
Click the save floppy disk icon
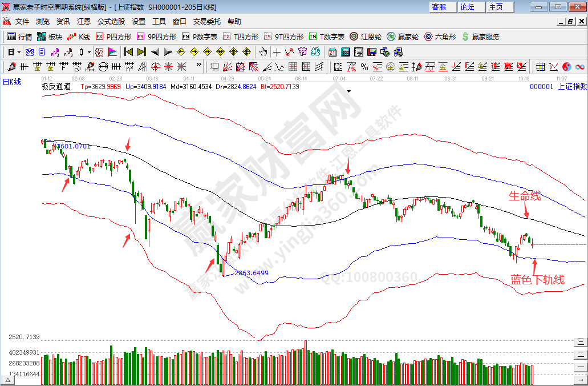pos(372,52)
